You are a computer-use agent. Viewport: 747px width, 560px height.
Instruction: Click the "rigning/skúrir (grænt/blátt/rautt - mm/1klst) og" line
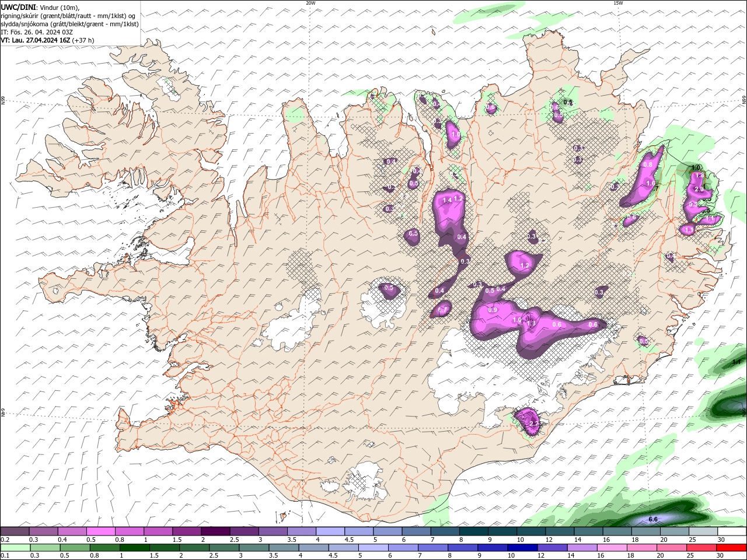click(x=68, y=16)
